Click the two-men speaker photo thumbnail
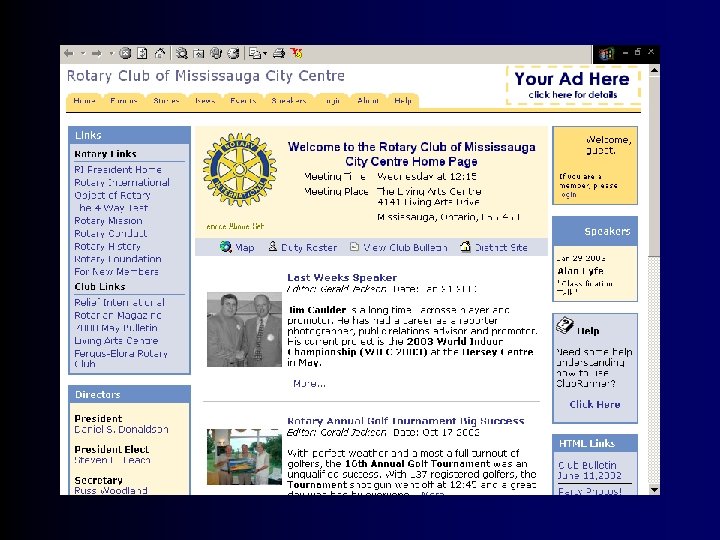720x540 pixels. (x=244, y=329)
